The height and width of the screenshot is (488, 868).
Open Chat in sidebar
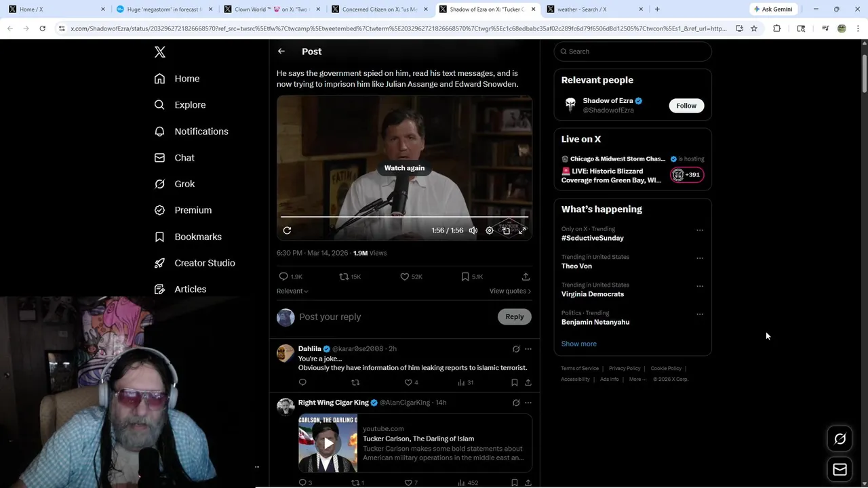174,157
